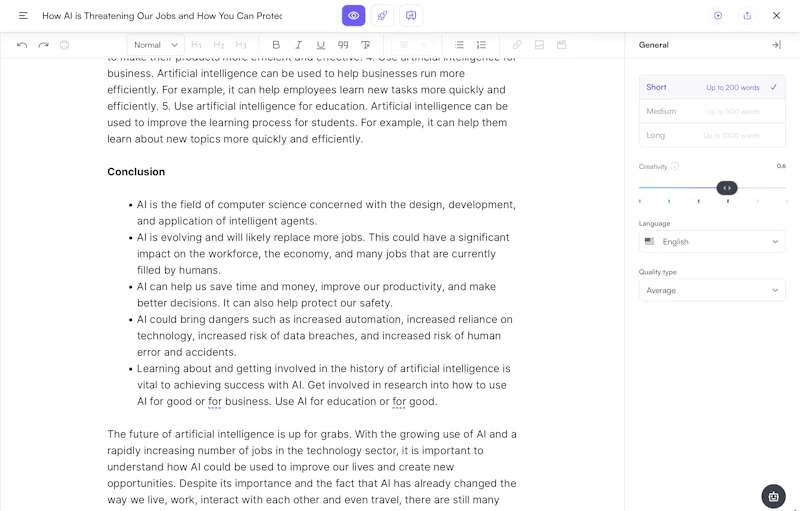Insert a hyperlink
This screenshot has height=511, width=800.
tap(517, 45)
